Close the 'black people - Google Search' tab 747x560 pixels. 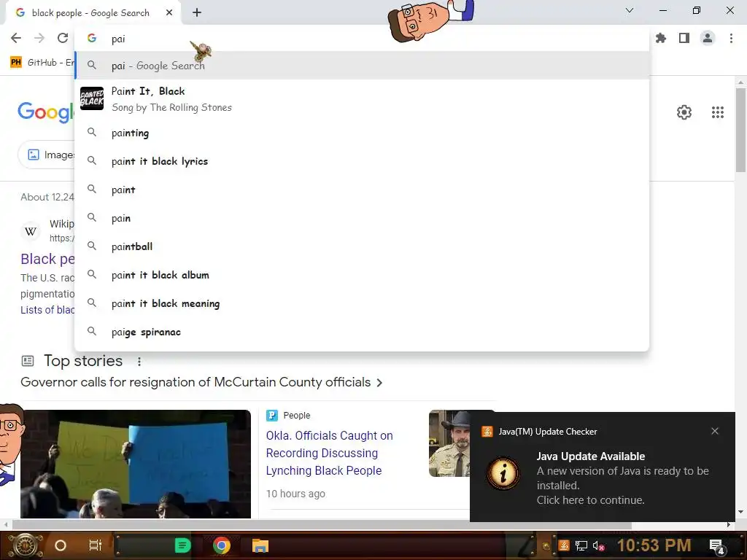click(169, 13)
